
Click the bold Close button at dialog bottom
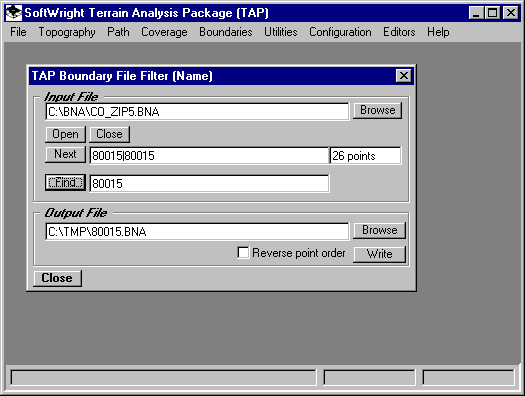tap(57, 278)
